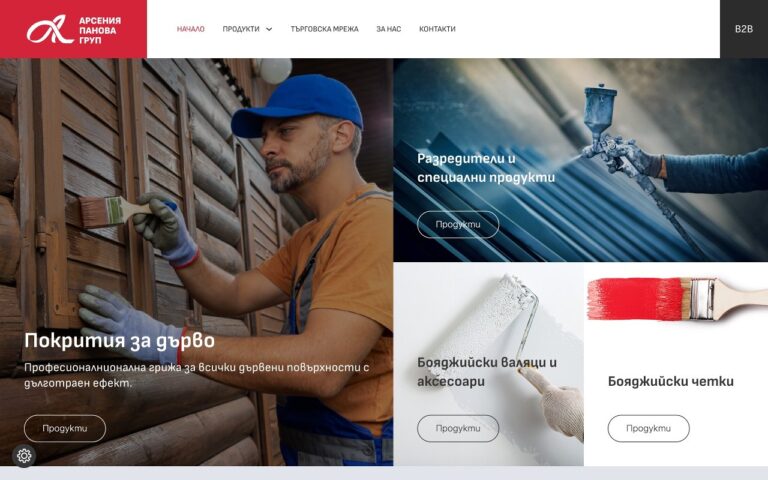
Task: Open the settings gear icon
Action: 24,456
